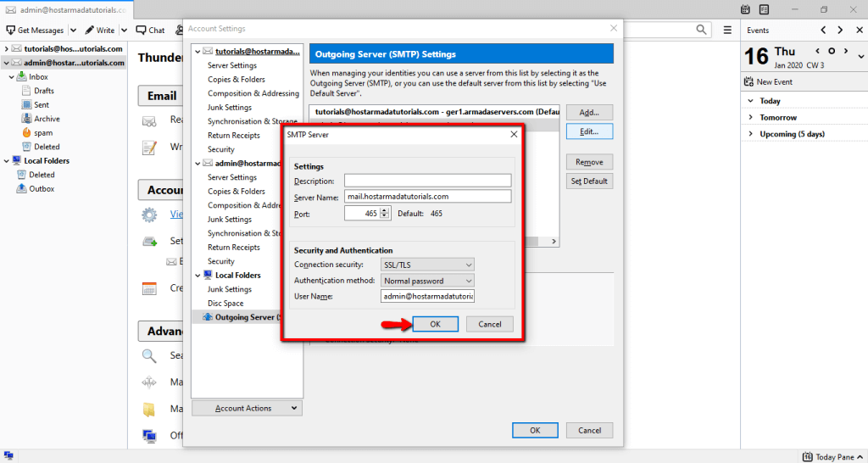Click the Remove server button

(589, 162)
